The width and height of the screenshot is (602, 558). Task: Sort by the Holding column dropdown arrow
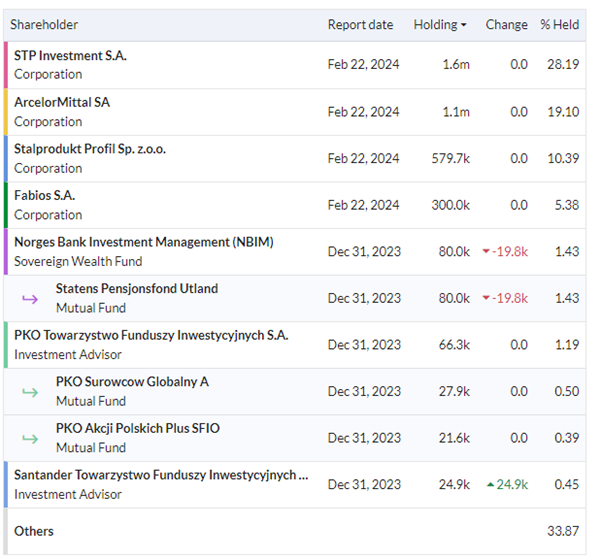pos(463,25)
